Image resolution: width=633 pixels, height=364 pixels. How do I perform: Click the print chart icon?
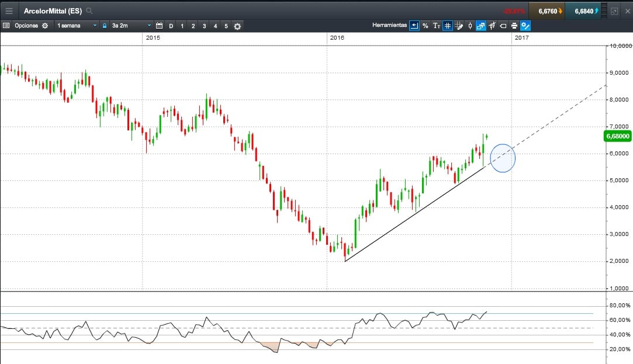[x=514, y=26]
